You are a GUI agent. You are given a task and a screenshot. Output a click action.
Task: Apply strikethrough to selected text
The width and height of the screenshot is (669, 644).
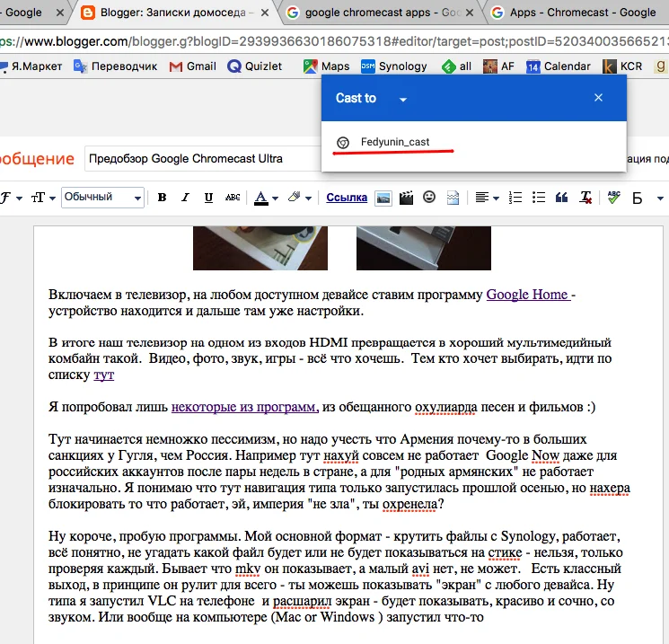(233, 198)
